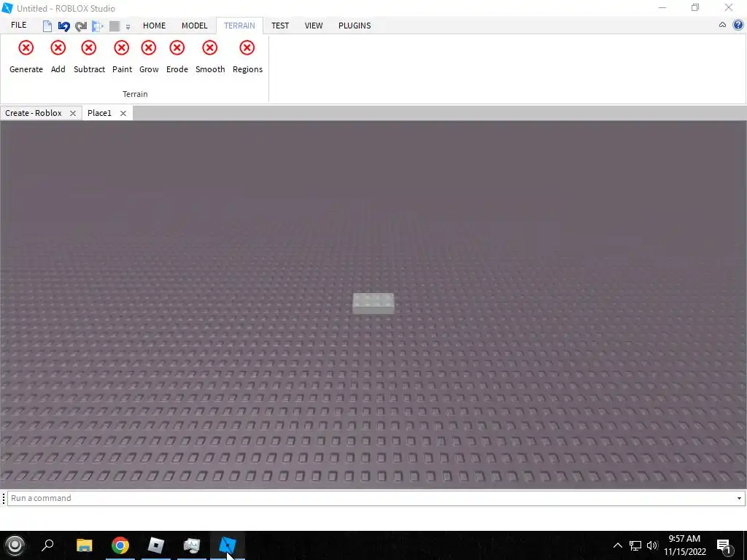Close the Create - Roblox tab
Image resolution: width=747 pixels, height=560 pixels.
pyautogui.click(x=73, y=113)
